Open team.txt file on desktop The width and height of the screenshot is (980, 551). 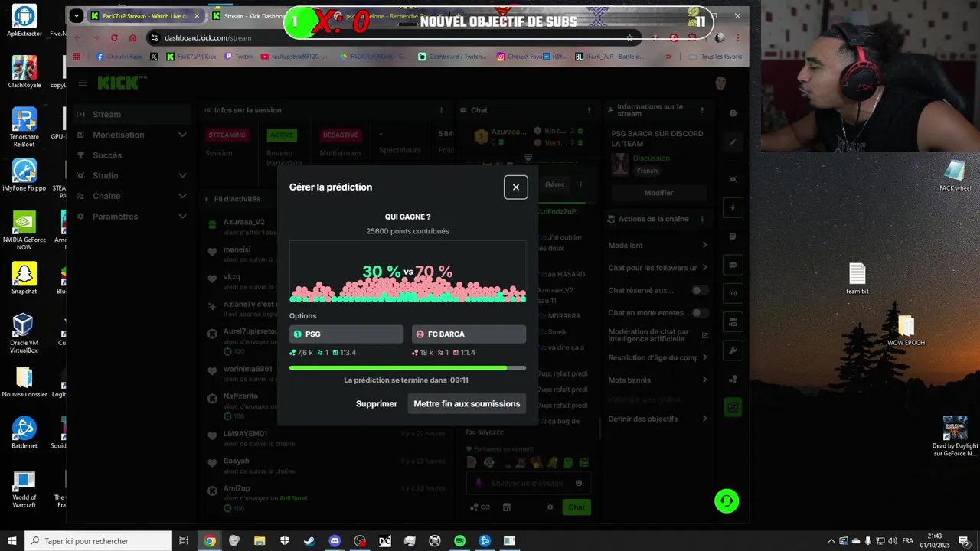(857, 279)
